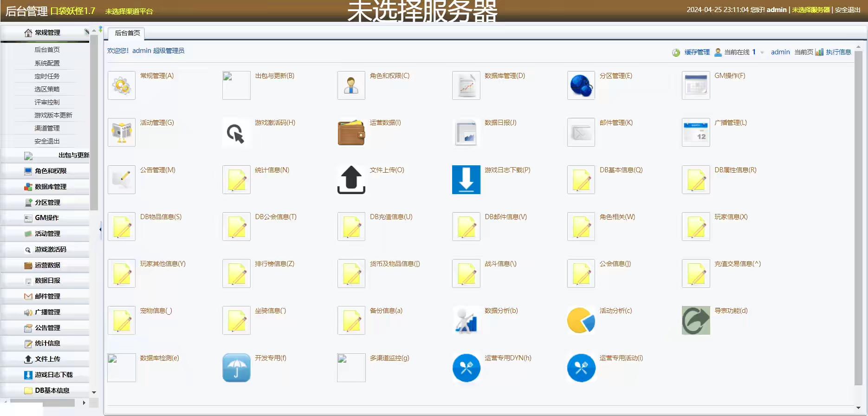Open the 运营专用DYN(h) tools icon
868x416 pixels.
[x=466, y=368]
